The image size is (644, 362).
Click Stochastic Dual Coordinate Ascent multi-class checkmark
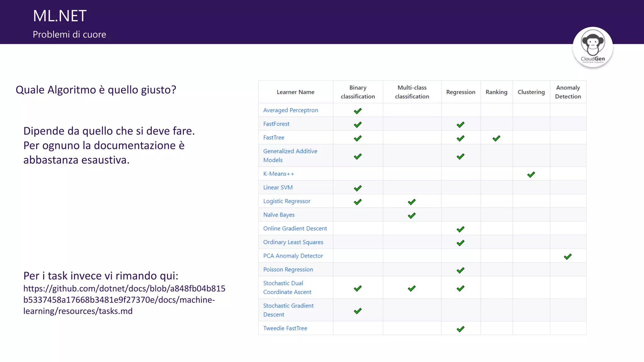click(x=412, y=288)
